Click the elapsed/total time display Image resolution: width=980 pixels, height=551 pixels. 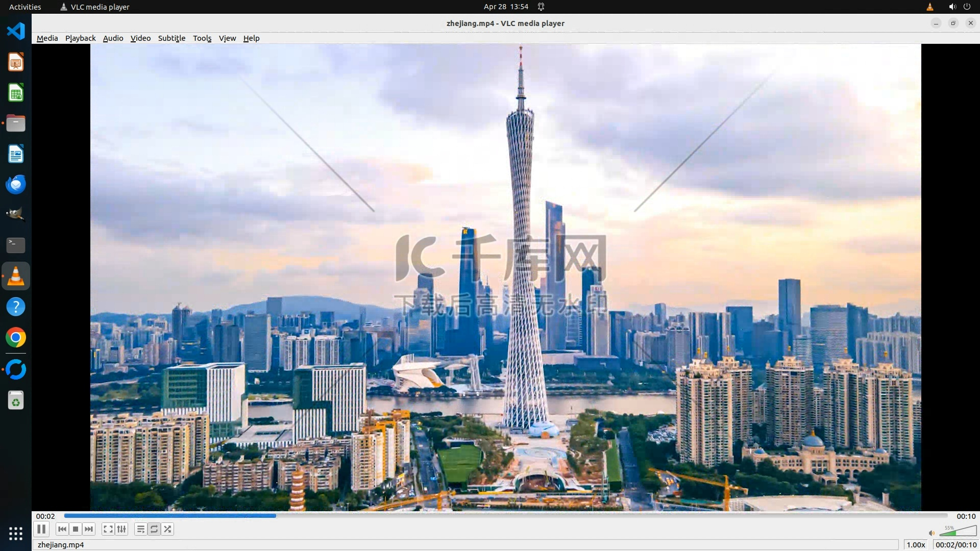click(955, 545)
